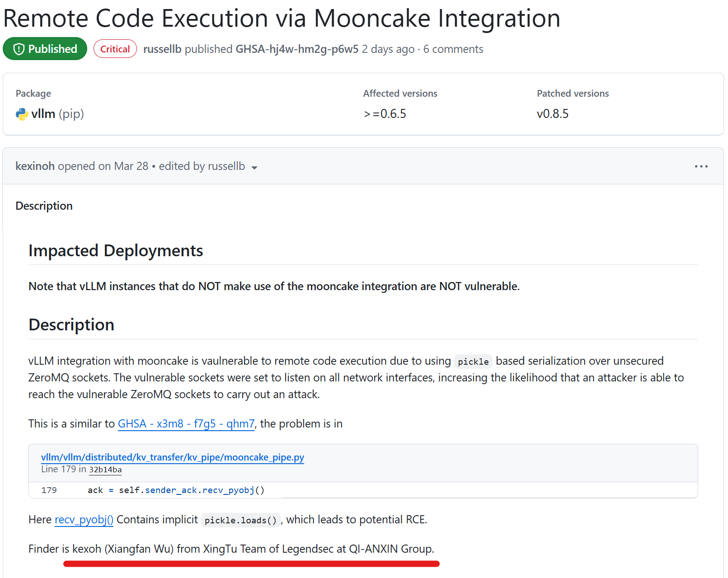Click the edited by russellb text
The height and width of the screenshot is (578, 728).
coord(202,166)
